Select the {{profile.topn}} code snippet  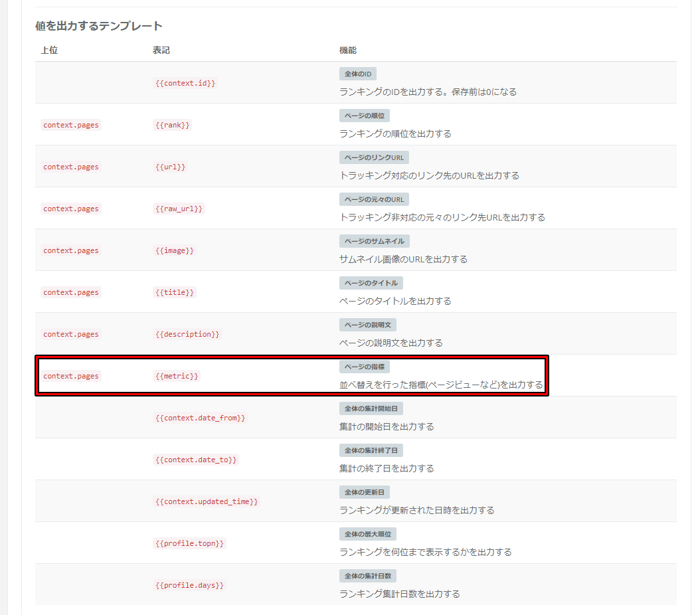(190, 545)
